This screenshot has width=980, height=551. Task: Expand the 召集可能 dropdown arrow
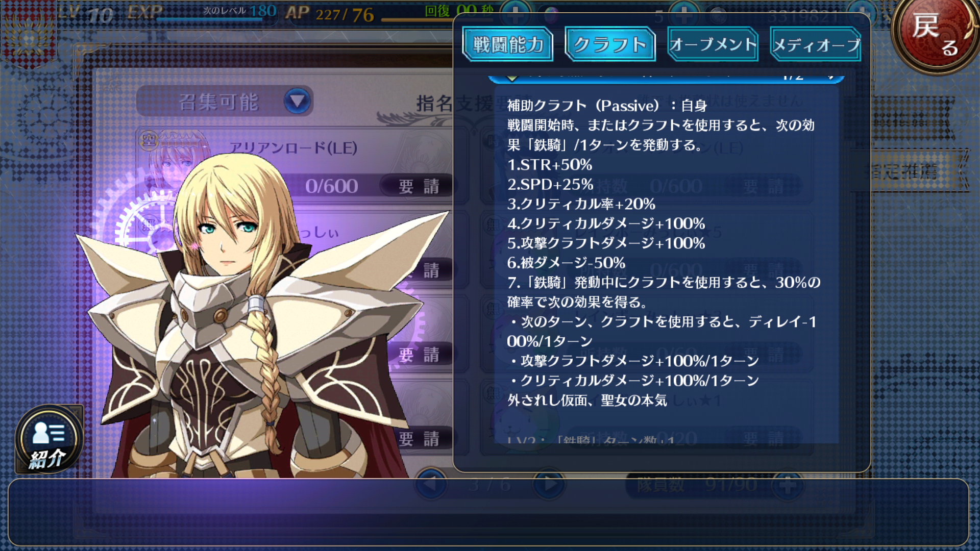[297, 101]
